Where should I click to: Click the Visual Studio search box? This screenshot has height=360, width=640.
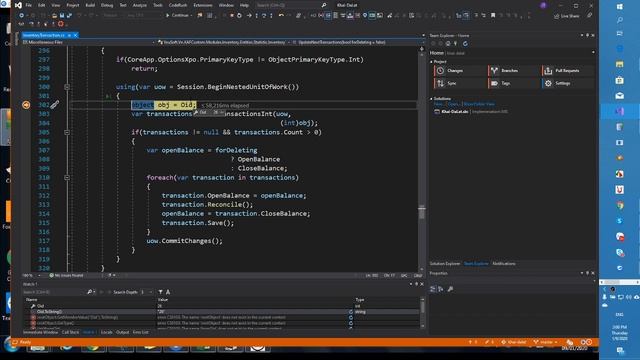pos(291,5)
